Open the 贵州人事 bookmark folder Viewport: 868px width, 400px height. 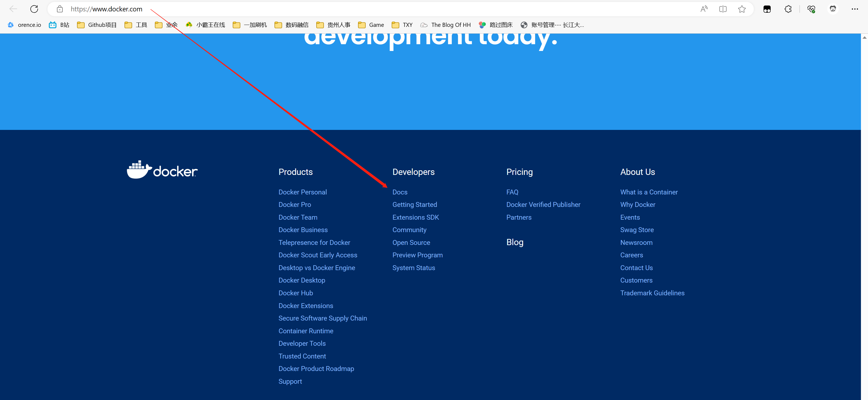(333, 25)
